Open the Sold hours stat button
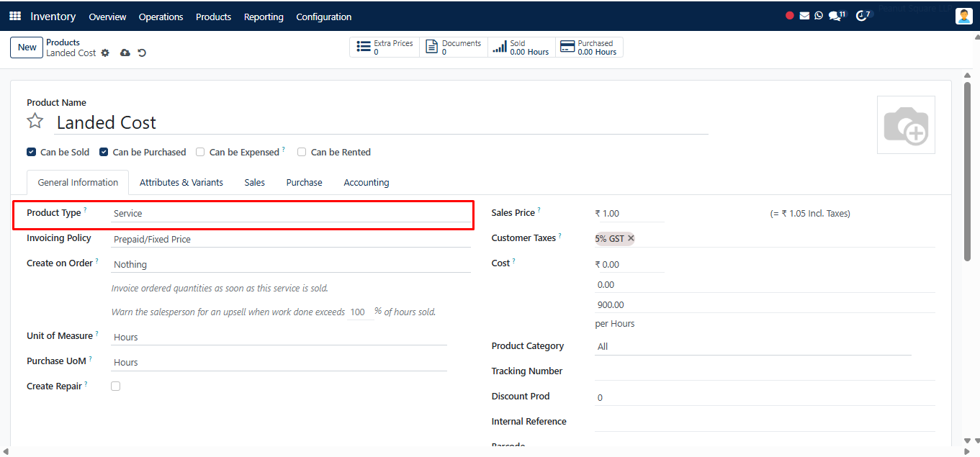Viewport: 980px width, 457px height. point(521,47)
